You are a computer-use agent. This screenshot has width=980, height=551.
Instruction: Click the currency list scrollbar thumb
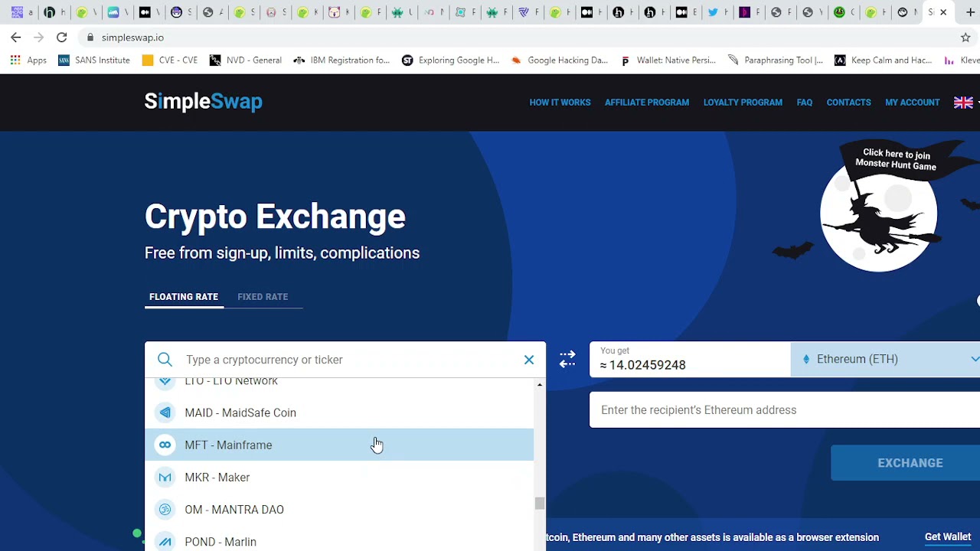(540, 503)
